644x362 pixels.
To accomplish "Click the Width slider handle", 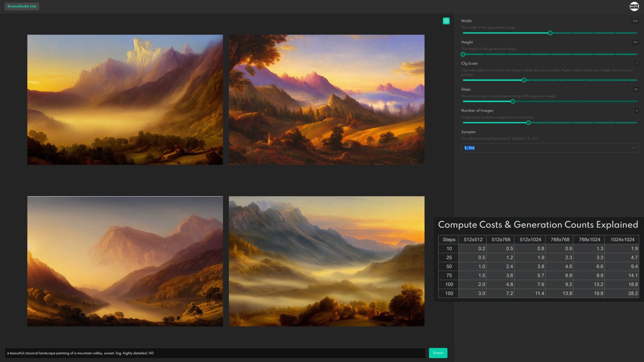I will pos(550,33).
